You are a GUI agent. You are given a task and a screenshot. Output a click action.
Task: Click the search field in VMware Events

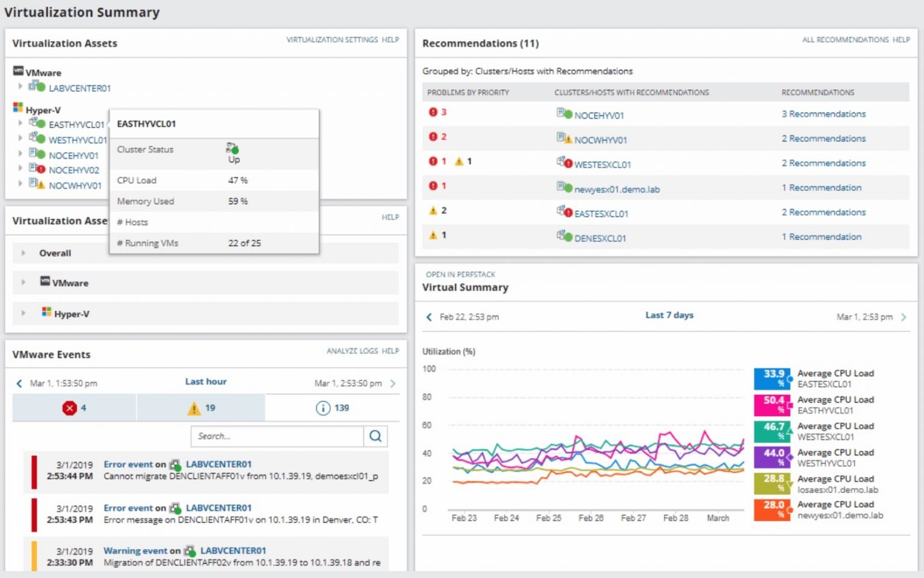(277, 436)
